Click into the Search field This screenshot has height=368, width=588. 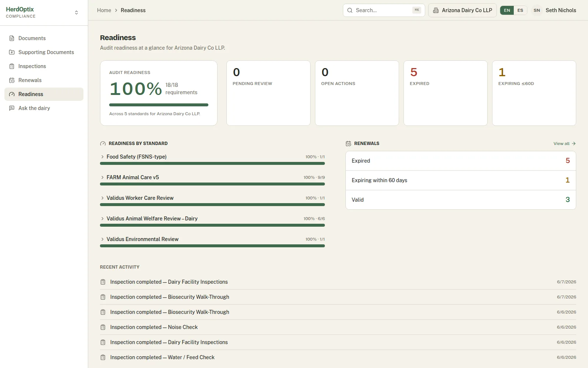tap(384, 10)
